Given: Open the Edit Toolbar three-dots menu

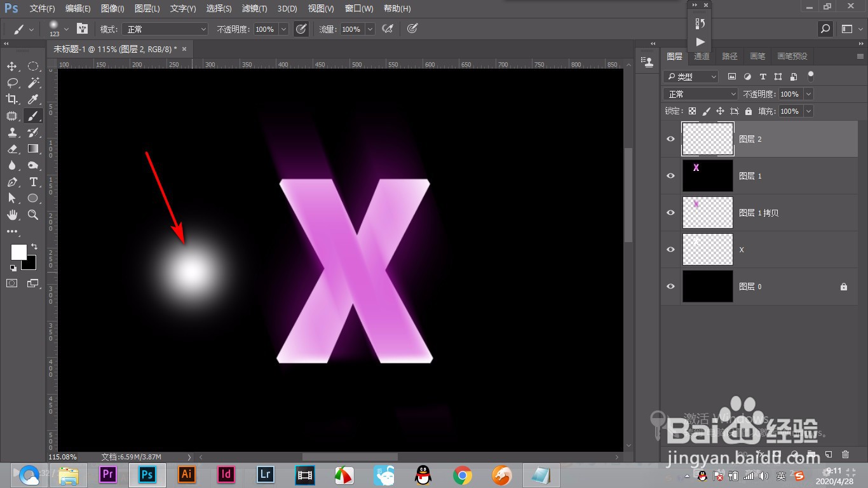Looking at the screenshot, I should coord(12,231).
